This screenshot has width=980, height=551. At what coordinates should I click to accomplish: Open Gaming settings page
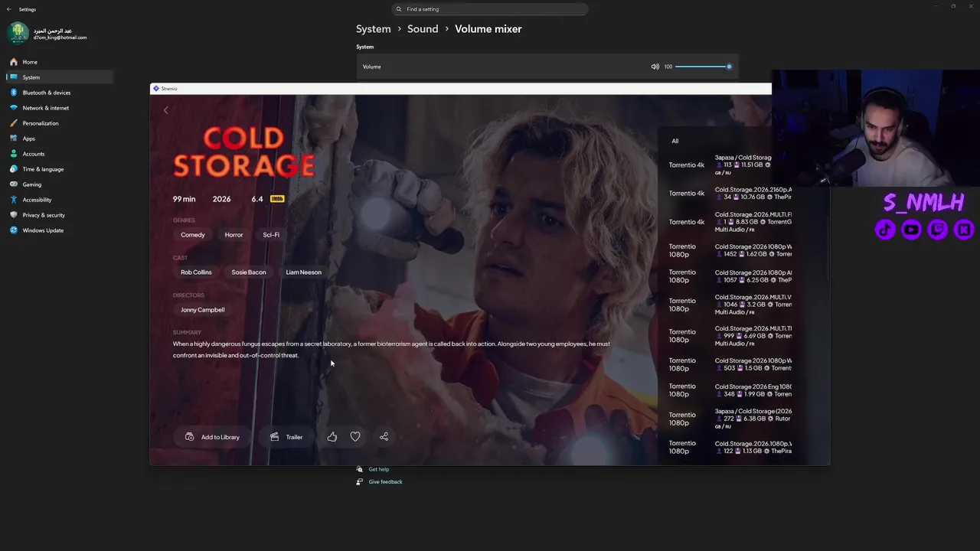click(x=59, y=184)
